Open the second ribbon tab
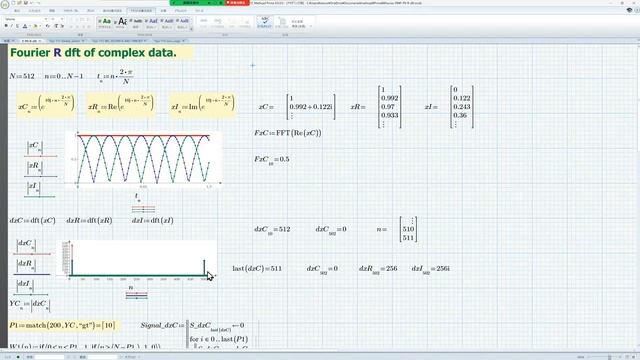 (x=34, y=11)
